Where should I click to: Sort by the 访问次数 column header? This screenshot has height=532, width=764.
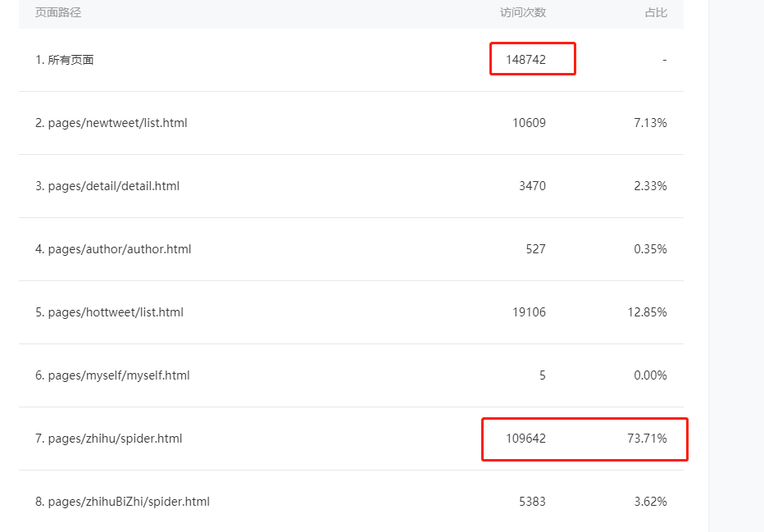point(523,12)
